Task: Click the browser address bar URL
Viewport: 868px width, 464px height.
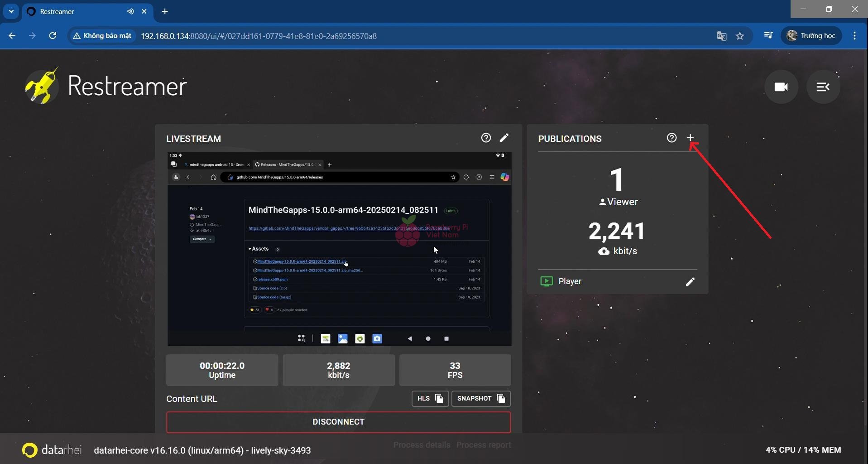Action: coord(258,36)
